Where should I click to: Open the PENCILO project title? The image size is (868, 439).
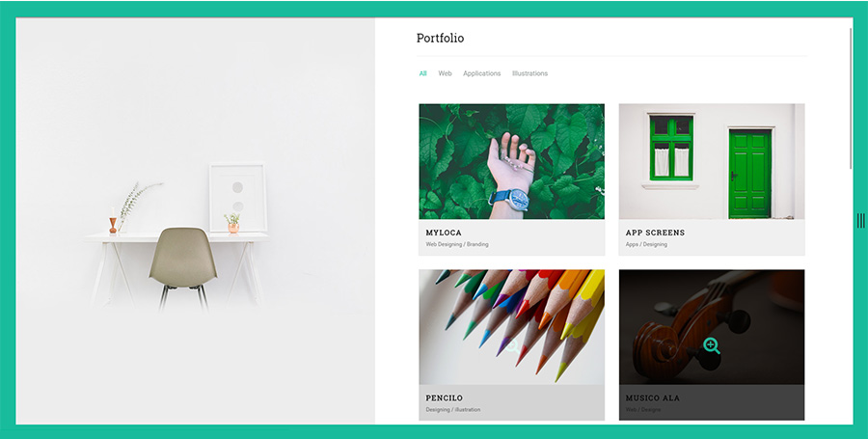coord(444,398)
